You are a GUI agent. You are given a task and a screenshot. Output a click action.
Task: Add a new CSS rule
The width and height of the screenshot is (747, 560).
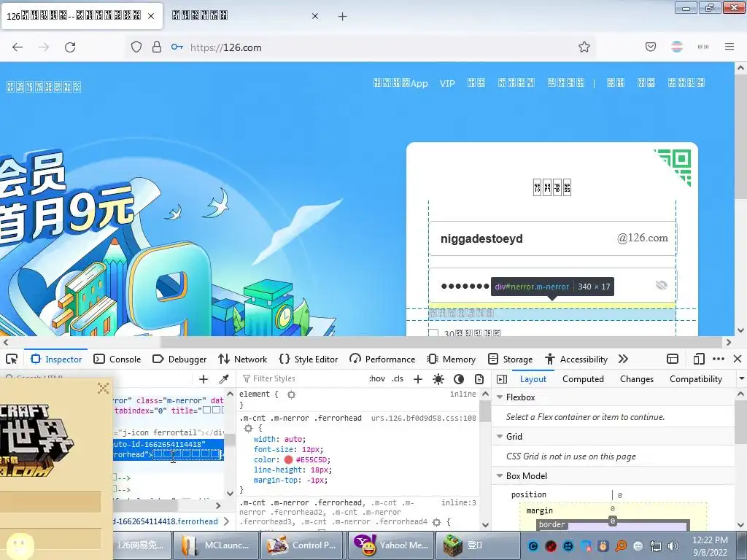(x=418, y=379)
